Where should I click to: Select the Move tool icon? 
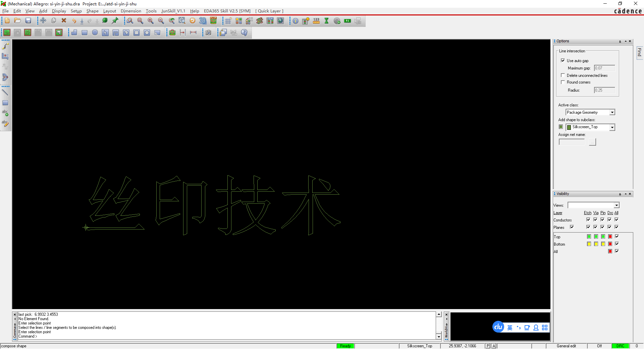(43, 21)
